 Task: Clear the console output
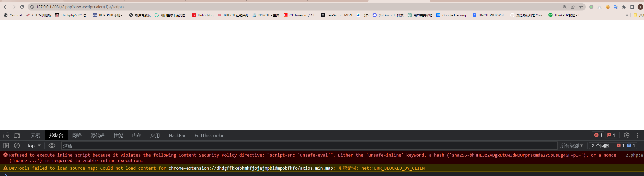pos(17,146)
